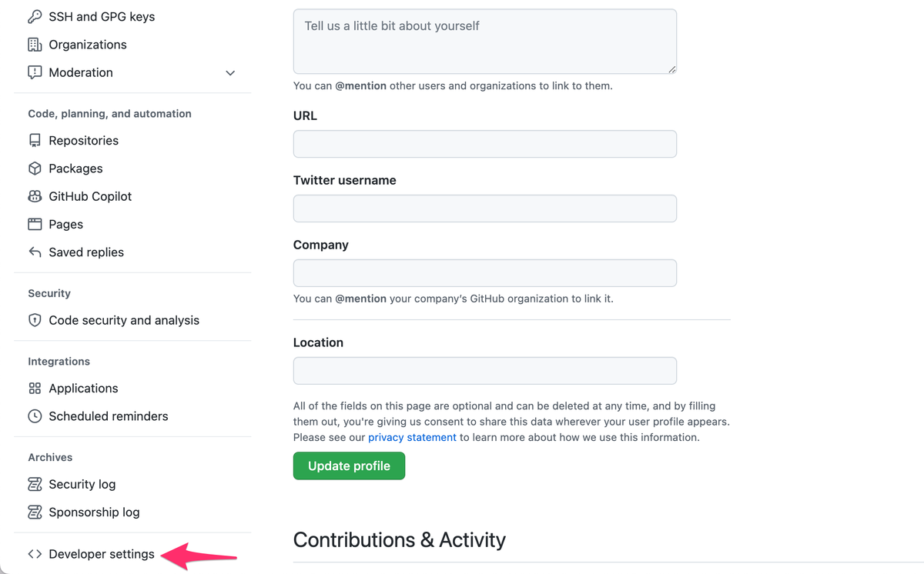The image size is (924, 574).
Task: Click the Developer settings code icon
Action: click(x=35, y=554)
